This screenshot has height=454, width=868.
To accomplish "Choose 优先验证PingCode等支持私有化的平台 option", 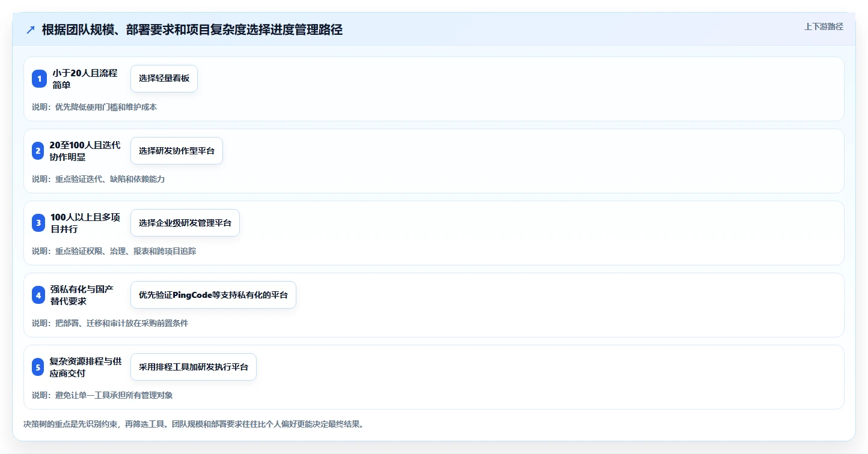I will (x=213, y=295).
